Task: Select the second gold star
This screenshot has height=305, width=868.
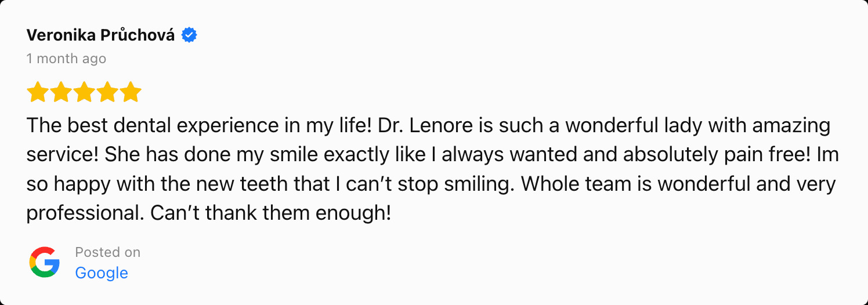Action: pyautogui.click(x=61, y=92)
